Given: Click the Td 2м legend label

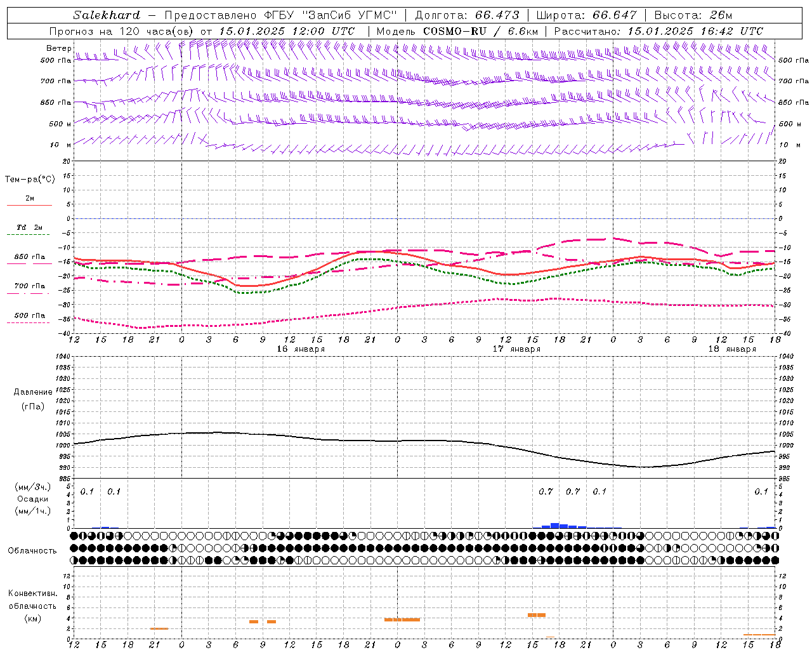Looking at the screenshot, I should (30, 227).
